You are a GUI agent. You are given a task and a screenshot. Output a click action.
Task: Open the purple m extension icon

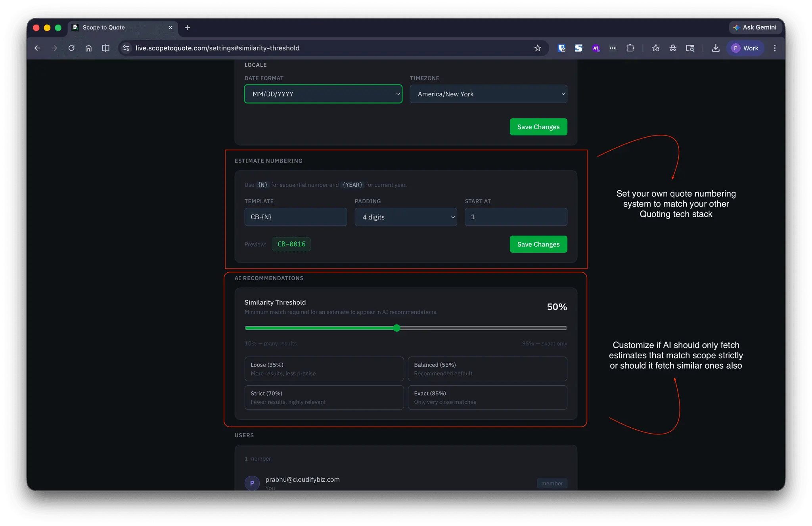[x=596, y=48]
